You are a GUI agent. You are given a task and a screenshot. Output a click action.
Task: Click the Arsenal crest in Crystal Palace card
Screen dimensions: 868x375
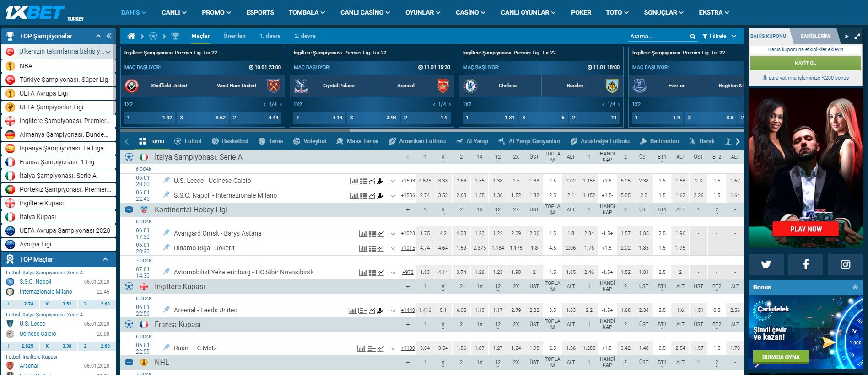(x=443, y=86)
